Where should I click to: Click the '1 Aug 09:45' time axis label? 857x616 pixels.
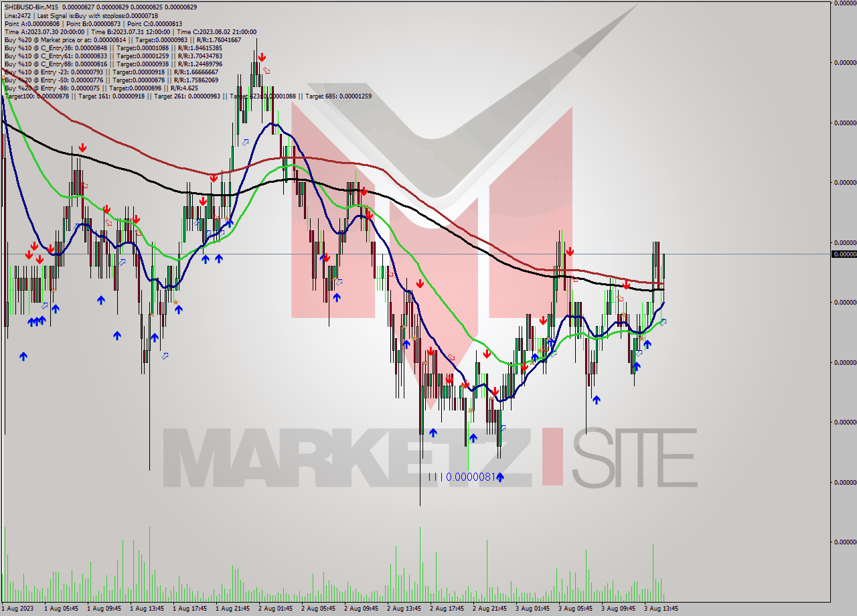coord(104,609)
